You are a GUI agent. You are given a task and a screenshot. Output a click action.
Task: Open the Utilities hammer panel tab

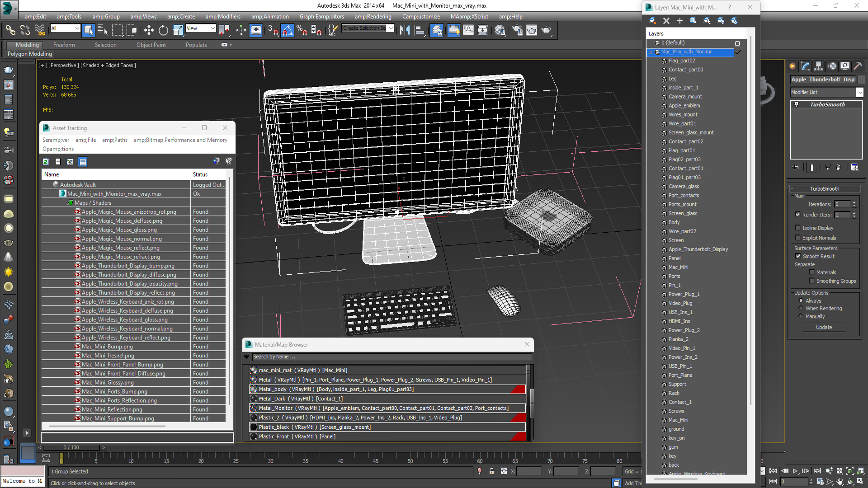coord(858,66)
